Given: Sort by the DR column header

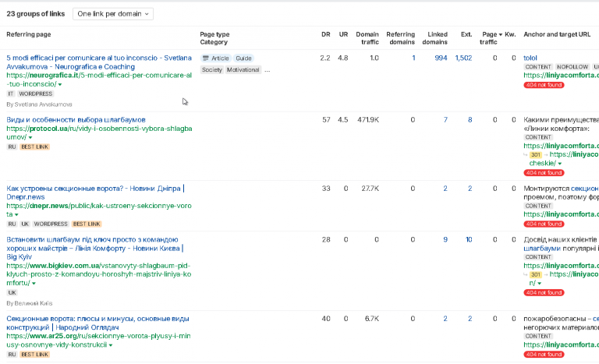Looking at the screenshot, I should 325,34.
